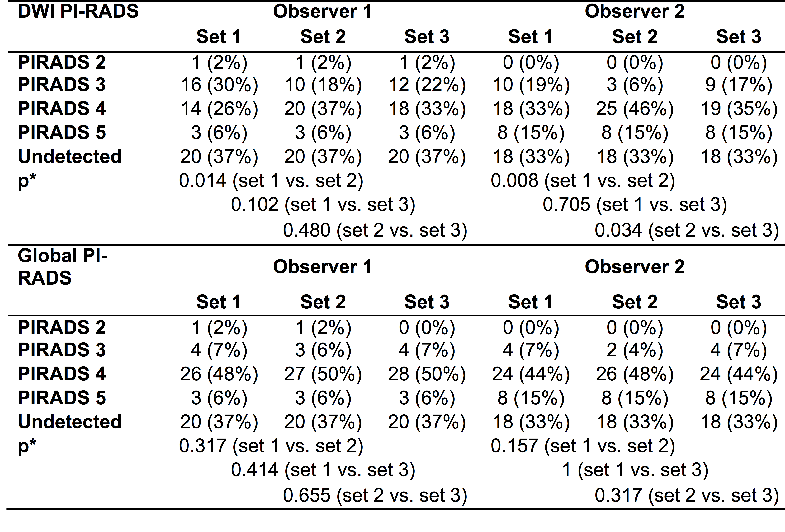This screenshot has height=532, width=785.
Task: Click the DWI PI-RADS table heading
Action: coord(78,12)
